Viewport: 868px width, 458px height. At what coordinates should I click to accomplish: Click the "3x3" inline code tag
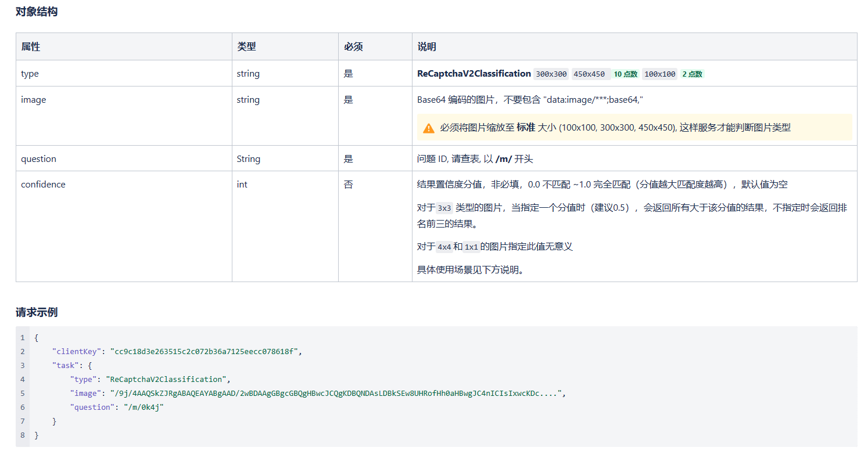click(x=444, y=208)
